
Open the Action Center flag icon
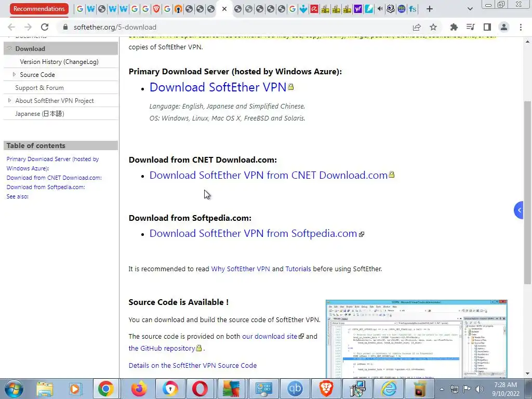click(467, 389)
